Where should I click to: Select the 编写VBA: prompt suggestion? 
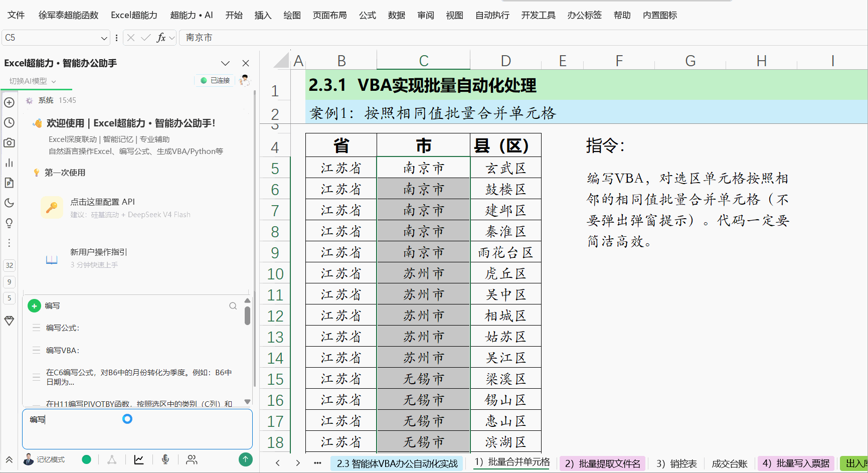[x=63, y=350]
